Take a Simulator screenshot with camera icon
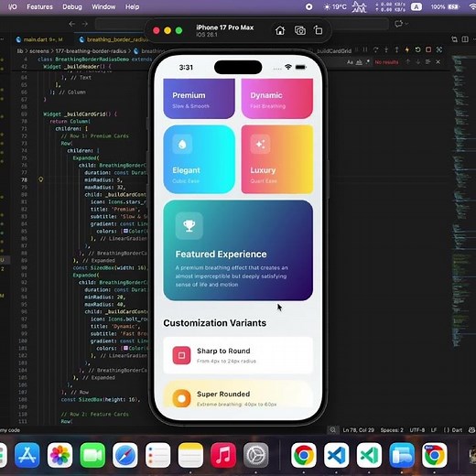Viewport: 476px width, 476px height. coord(300,30)
